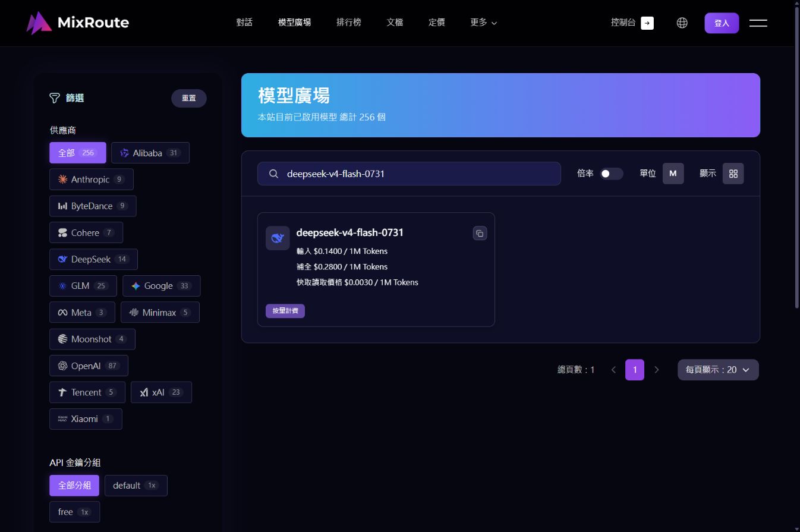Screen dimensions: 800x532
Task: Go to the previous page arrow
Action: click(x=613, y=370)
